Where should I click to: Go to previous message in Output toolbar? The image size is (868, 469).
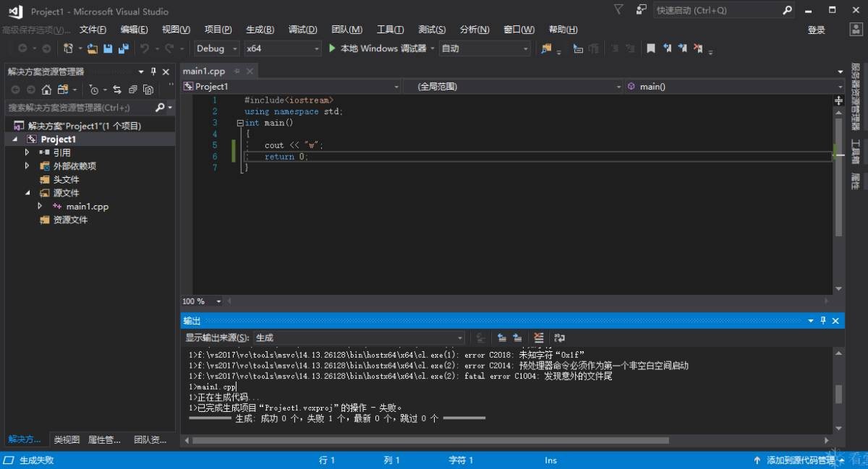[x=502, y=337]
